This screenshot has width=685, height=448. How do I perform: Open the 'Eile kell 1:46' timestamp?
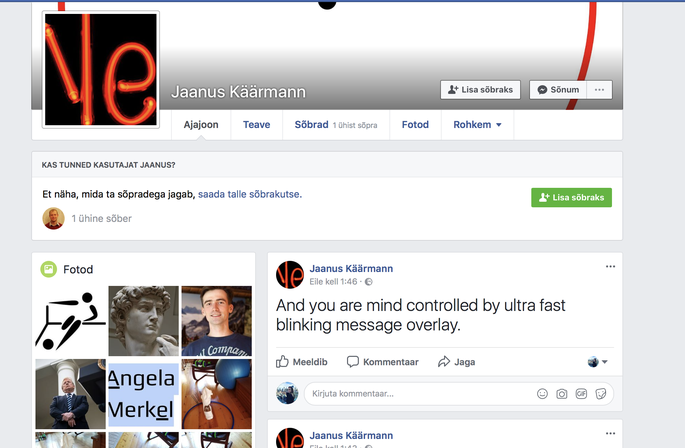333,281
